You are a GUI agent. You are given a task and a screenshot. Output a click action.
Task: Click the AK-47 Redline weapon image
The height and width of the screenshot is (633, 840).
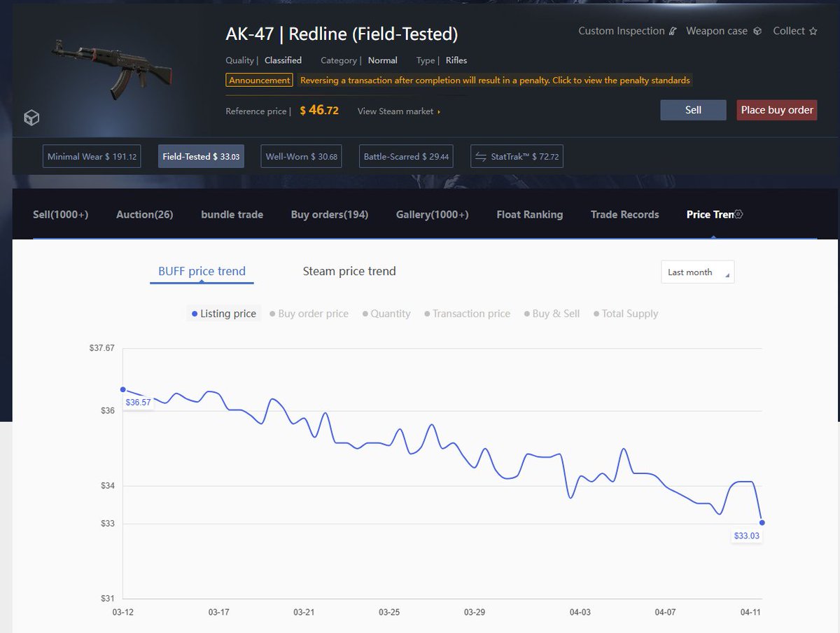(112, 69)
